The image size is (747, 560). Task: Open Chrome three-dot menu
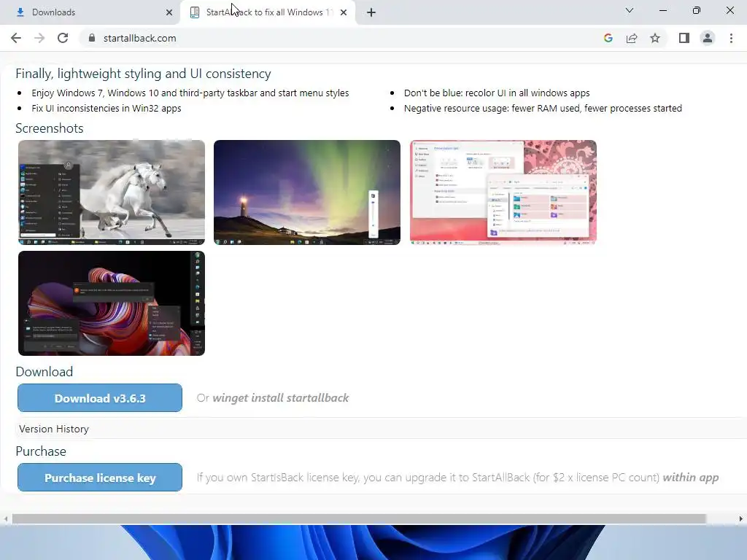coord(731,38)
